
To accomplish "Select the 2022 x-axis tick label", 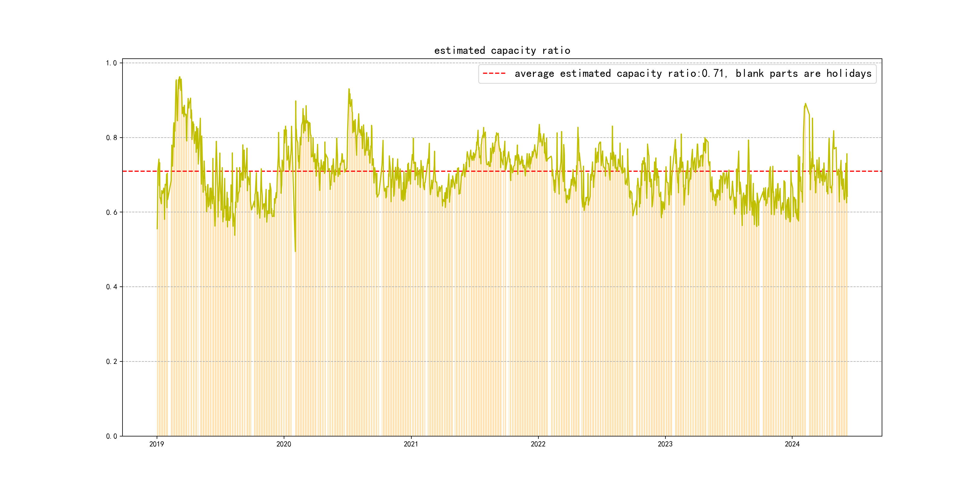I will tap(537, 444).
